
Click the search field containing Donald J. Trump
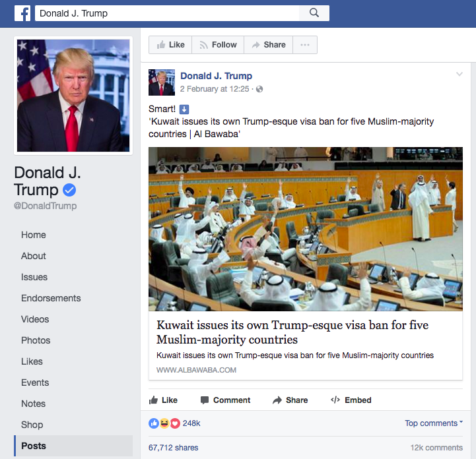[167, 13]
